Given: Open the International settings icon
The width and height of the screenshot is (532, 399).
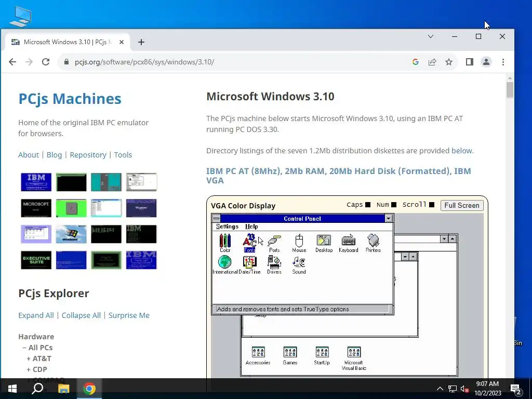Looking at the screenshot, I should pos(225,265).
